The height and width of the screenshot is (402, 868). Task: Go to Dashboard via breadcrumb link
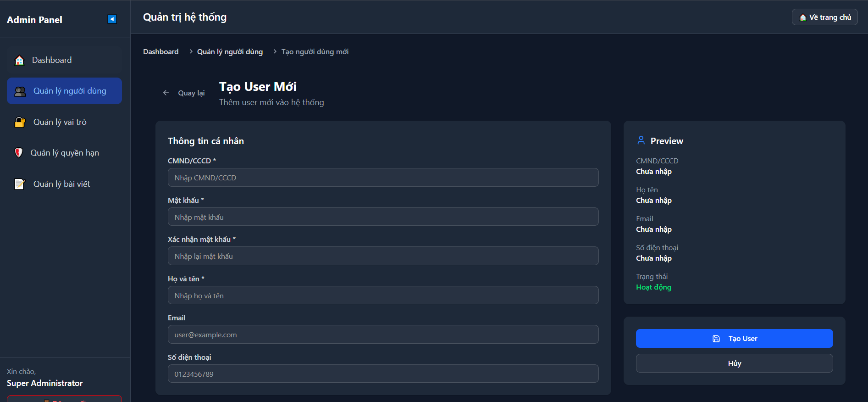point(160,52)
